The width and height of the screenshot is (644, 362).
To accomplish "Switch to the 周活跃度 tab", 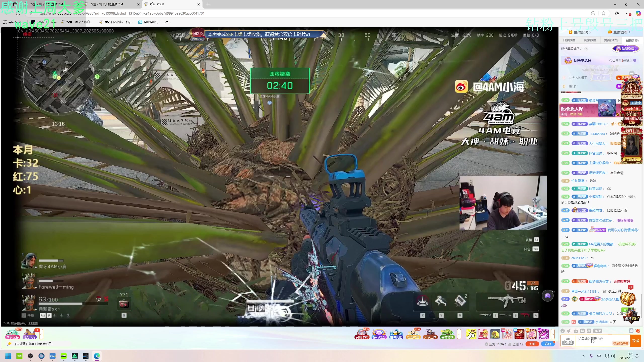I will point(590,40).
